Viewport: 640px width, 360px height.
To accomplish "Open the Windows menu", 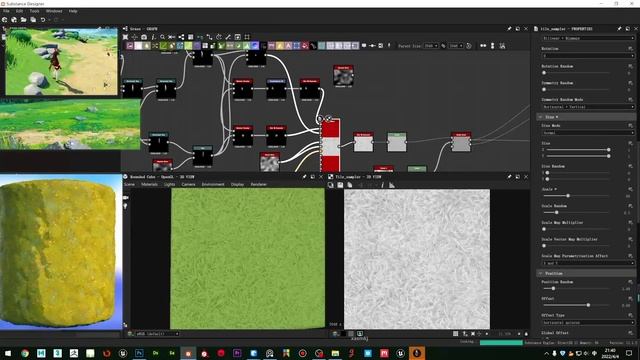I will coord(54,11).
